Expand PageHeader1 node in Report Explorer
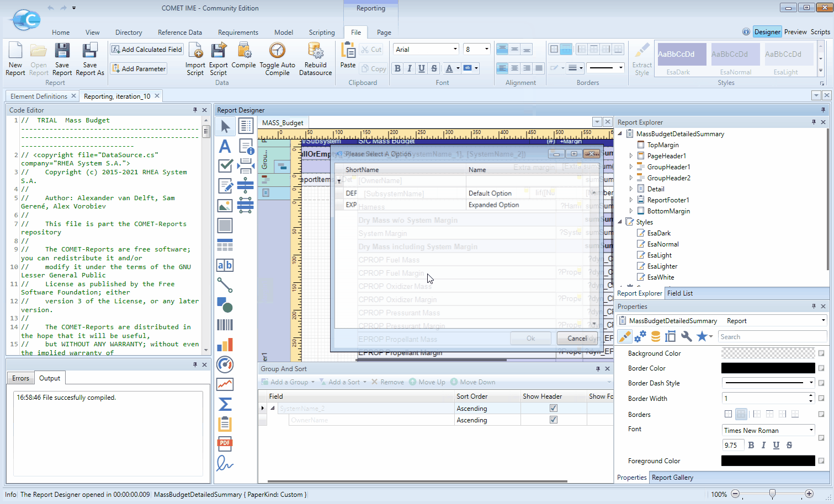Image resolution: width=834 pixels, height=504 pixels. point(631,156)
